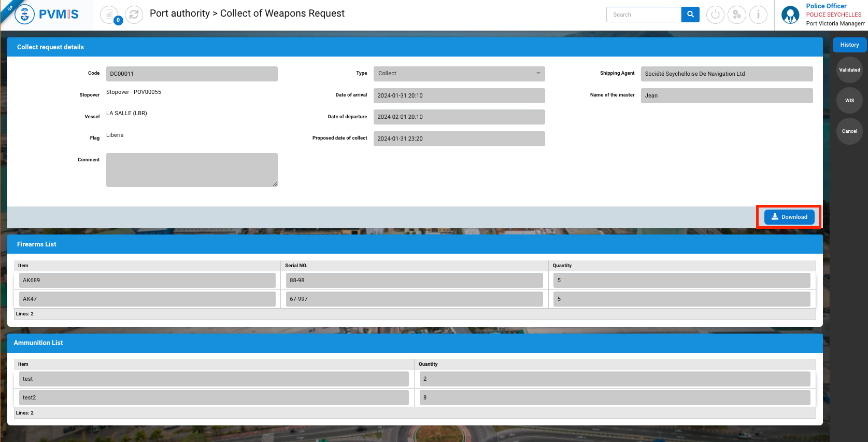868x442 pixels.
Task: Click the Police Officer user avatar
Action: (790, 15)
